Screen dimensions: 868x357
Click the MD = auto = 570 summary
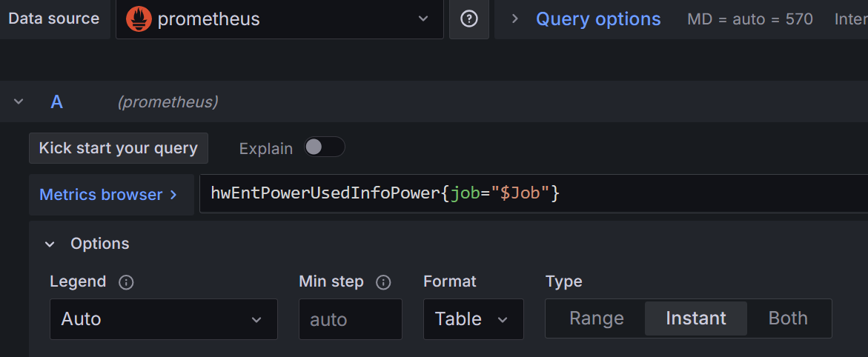(749, 19)
